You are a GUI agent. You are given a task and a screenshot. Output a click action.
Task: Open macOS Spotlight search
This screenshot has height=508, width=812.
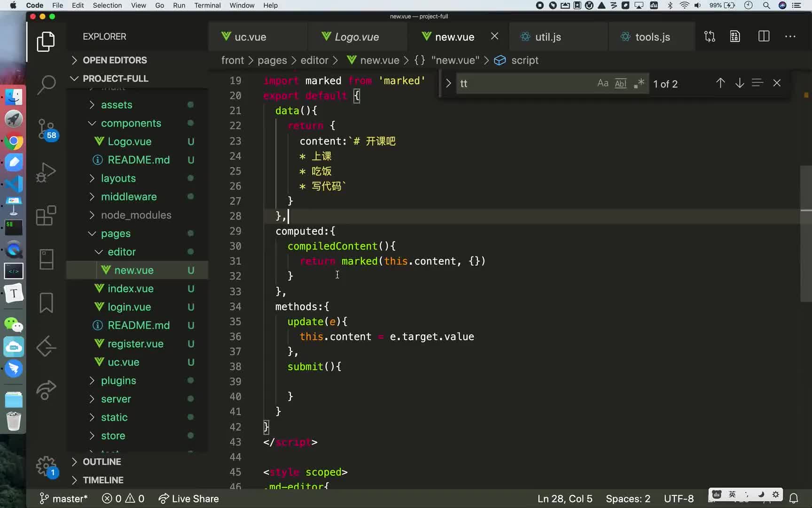point(766,5)
